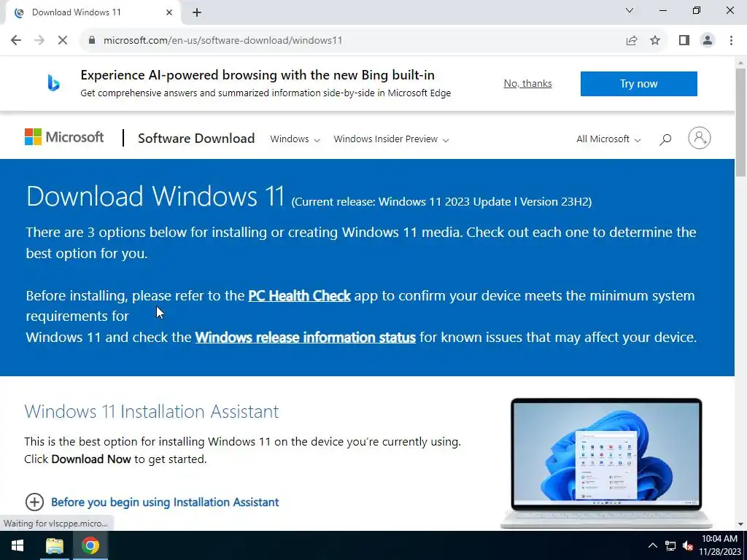Click the Try now button
Image resolution: width=747 pixels, height=560 pixels.
tap(638, 84)
